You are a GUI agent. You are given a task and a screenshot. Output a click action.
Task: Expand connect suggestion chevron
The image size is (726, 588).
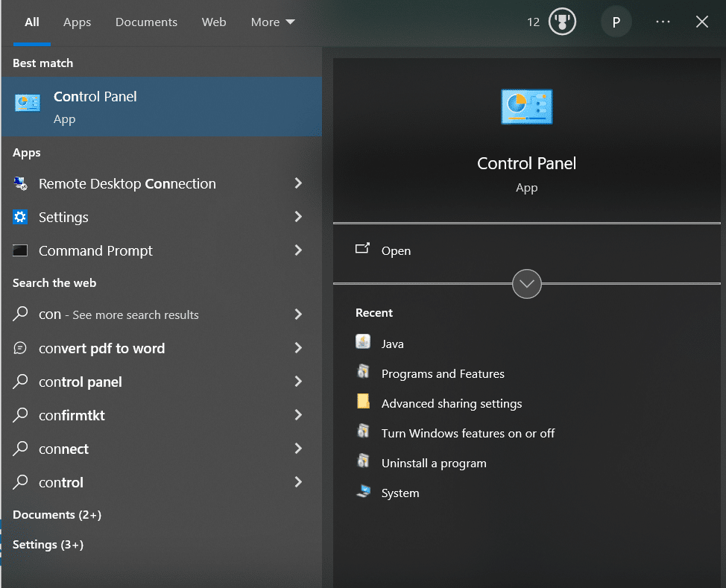tap(298, 448)
